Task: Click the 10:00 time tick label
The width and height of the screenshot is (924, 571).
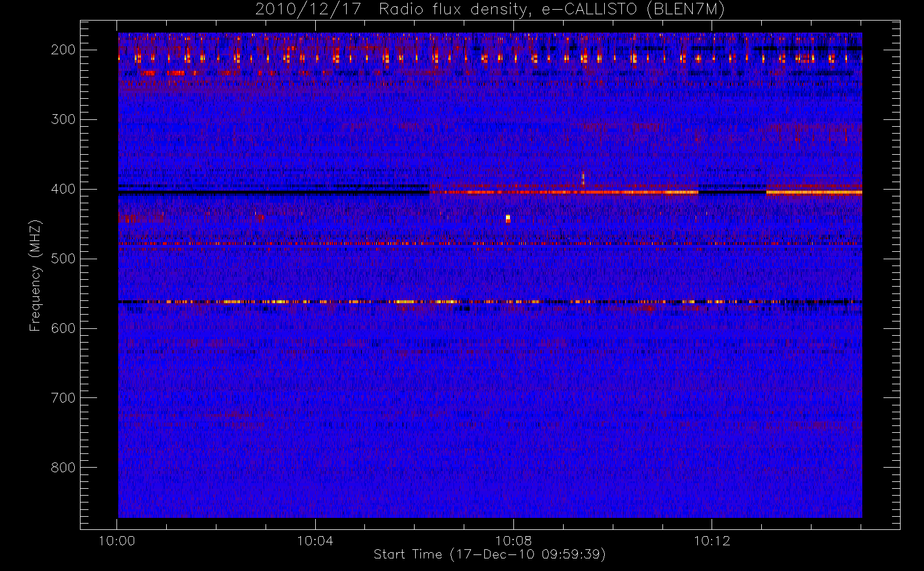Action: [117, 541]
